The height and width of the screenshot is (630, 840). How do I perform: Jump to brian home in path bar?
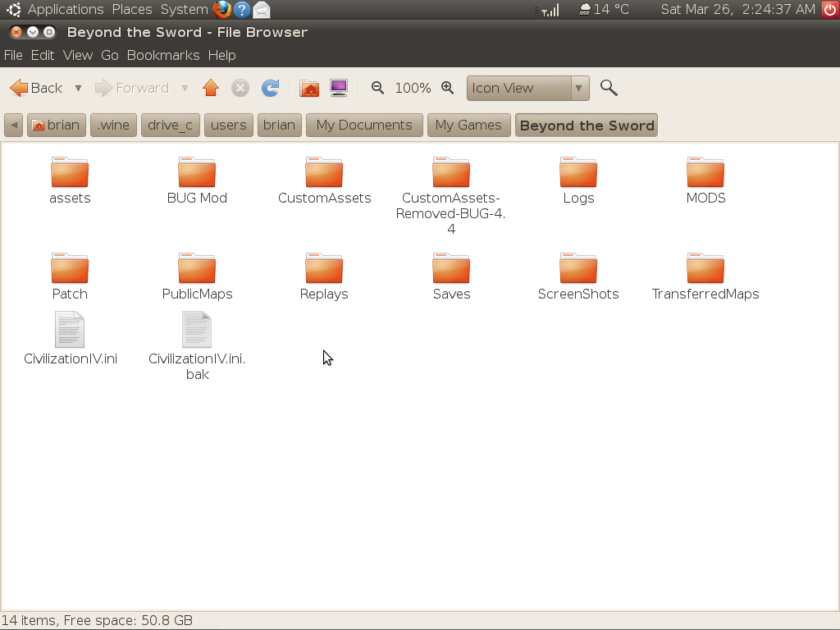[57, 126]
